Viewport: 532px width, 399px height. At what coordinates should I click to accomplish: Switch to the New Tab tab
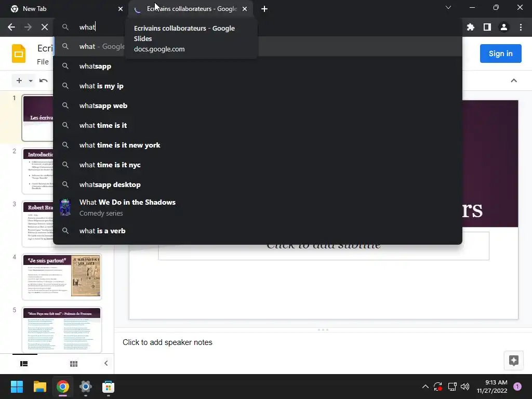(64, 9)
